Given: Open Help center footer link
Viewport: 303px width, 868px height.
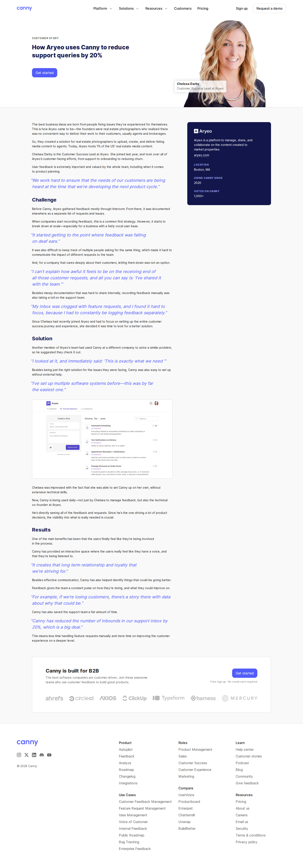Looking at the screenshot, I should [245, 749].
